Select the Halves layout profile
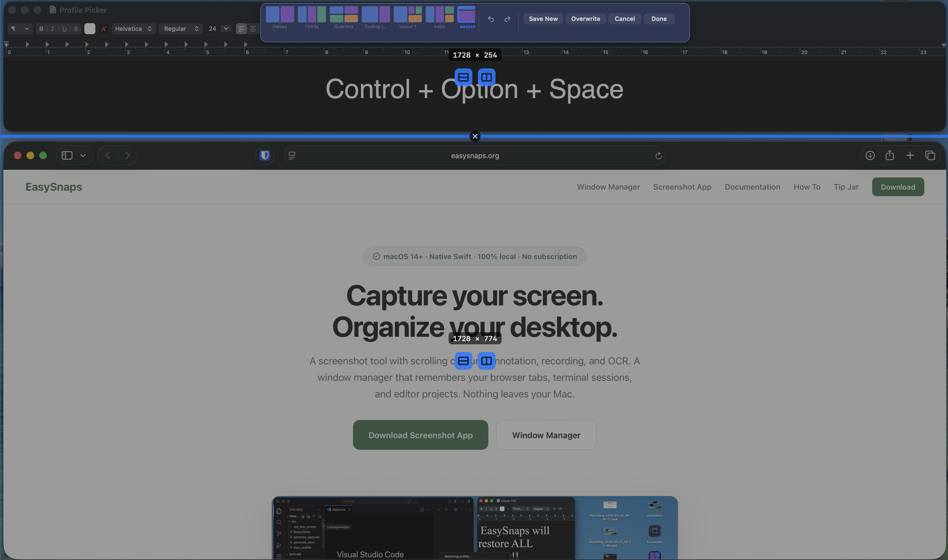This screenshot has width=948, height=560. click(280, 17)
